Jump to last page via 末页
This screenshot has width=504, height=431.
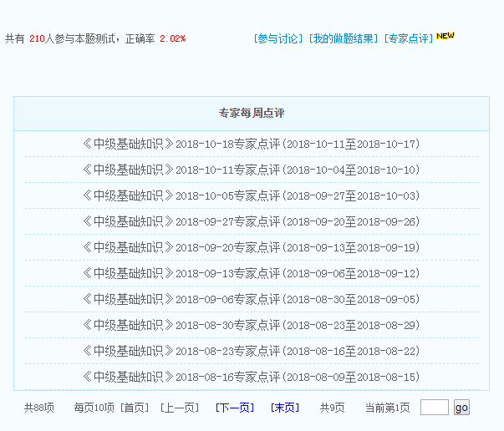tap(285, 408)
